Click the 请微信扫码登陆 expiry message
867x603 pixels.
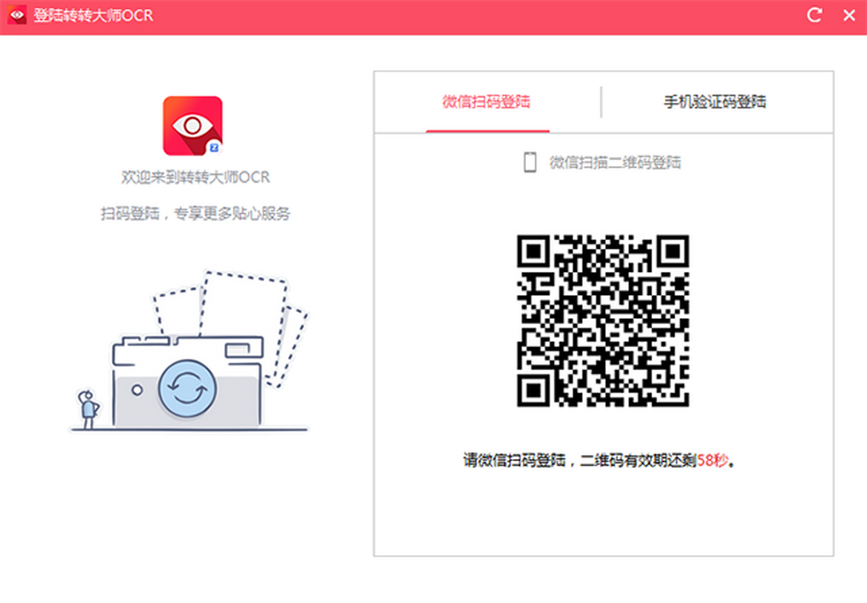tap(599, 460)
